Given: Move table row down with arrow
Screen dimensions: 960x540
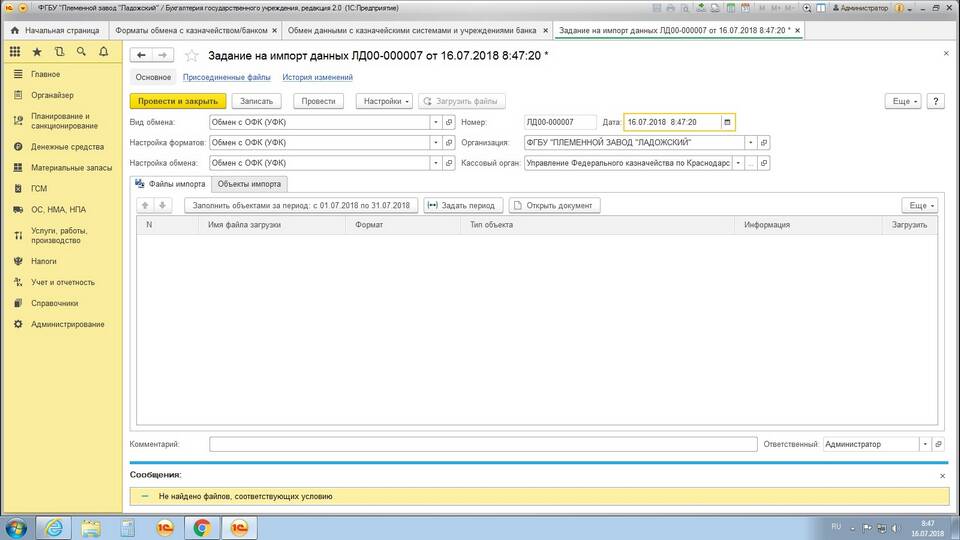Looking at the screenshot, I should pyautogui.click(x=162, y=206).
